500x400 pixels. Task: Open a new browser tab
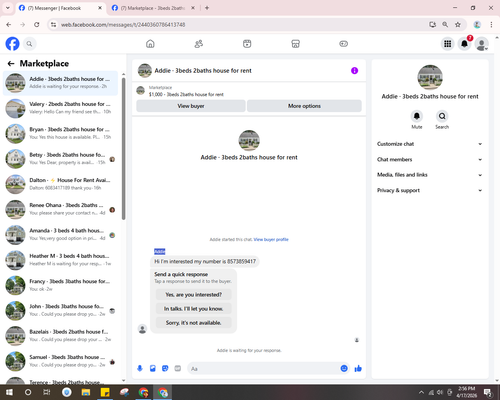pyautogui.click(x=207, y=8)
